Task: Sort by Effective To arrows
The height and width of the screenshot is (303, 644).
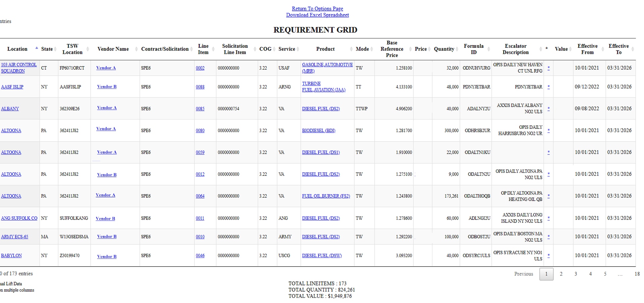Action: [633, 49]
